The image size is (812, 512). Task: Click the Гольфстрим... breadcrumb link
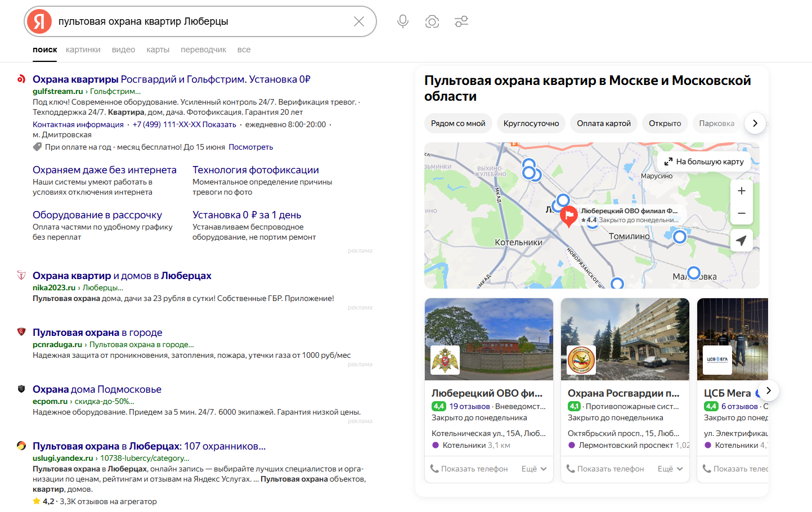pyautogui.click(x=115, y=91)
